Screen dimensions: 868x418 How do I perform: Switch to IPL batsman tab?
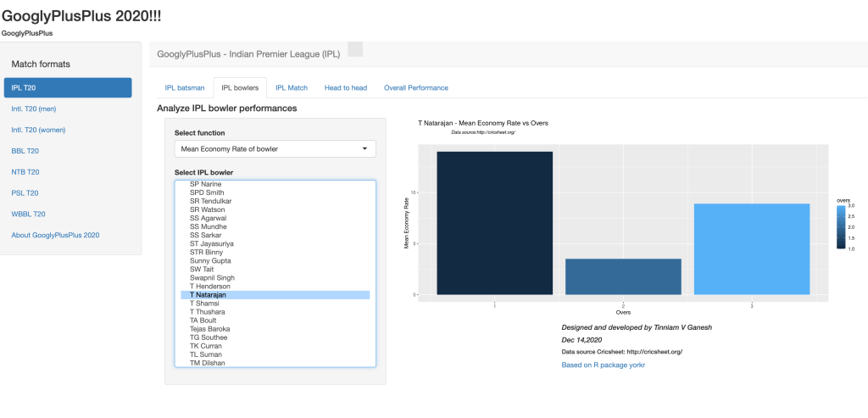[x=184, y=87]
